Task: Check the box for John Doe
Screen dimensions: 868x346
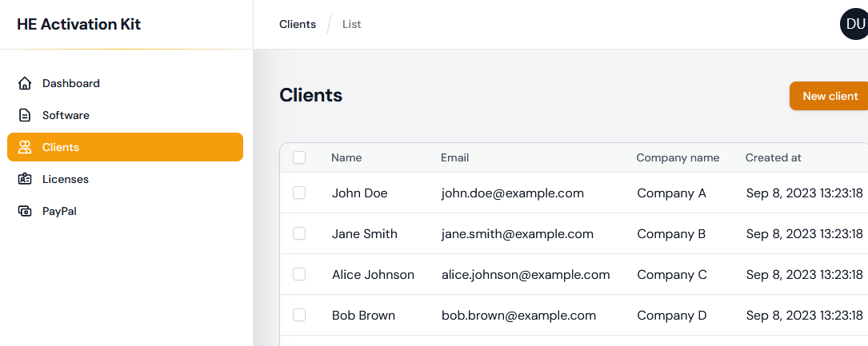Action: click(299, 193)
